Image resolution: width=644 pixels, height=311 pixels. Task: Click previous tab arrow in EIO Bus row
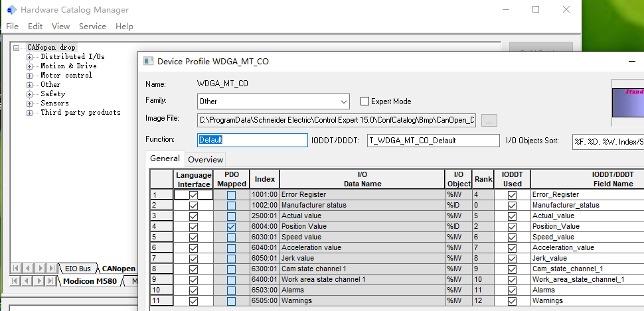pos(27,269)
